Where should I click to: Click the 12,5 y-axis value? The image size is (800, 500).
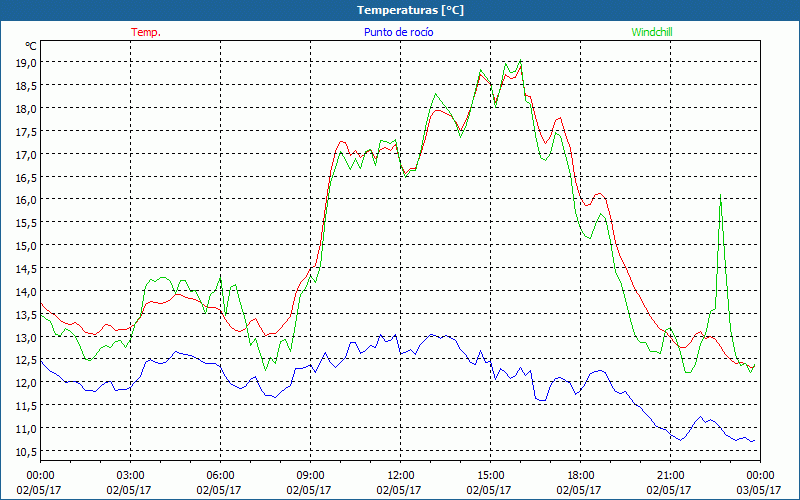coord(27,360)
